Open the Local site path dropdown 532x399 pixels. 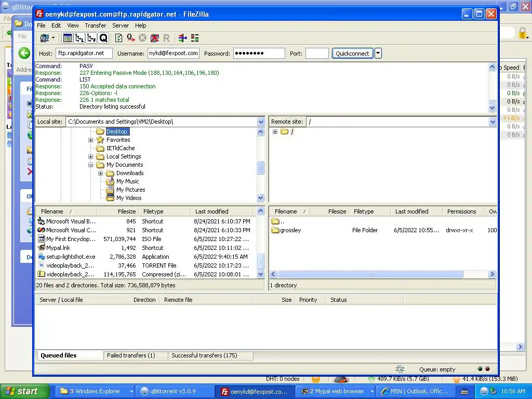tap(261, 122)
